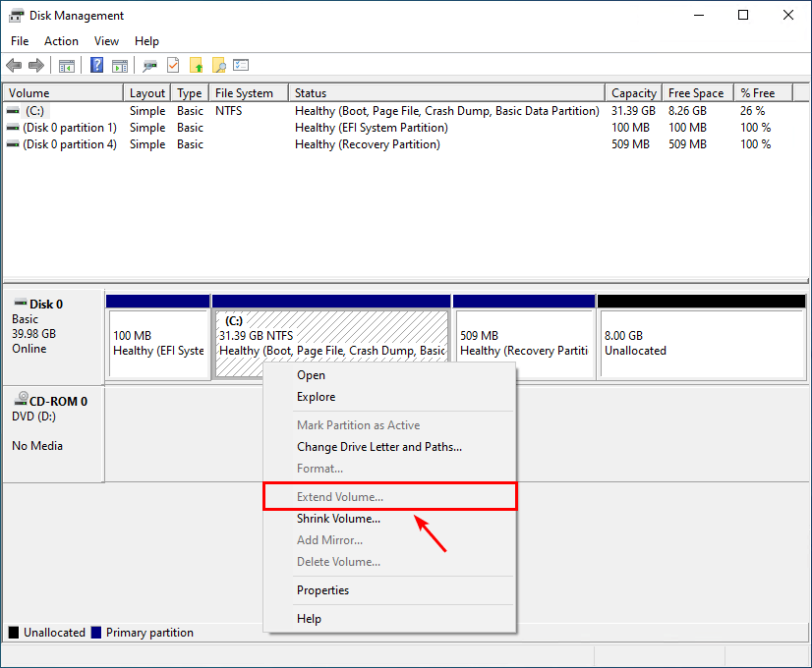
Task: Click the document with checkmark toolbar icon
Action: [x=173, y=65]
